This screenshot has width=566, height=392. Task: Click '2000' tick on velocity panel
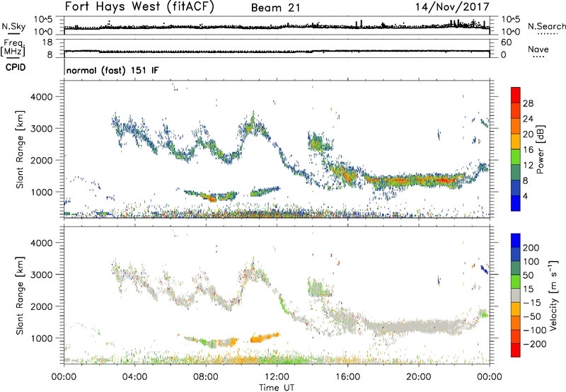coord(42,306)
